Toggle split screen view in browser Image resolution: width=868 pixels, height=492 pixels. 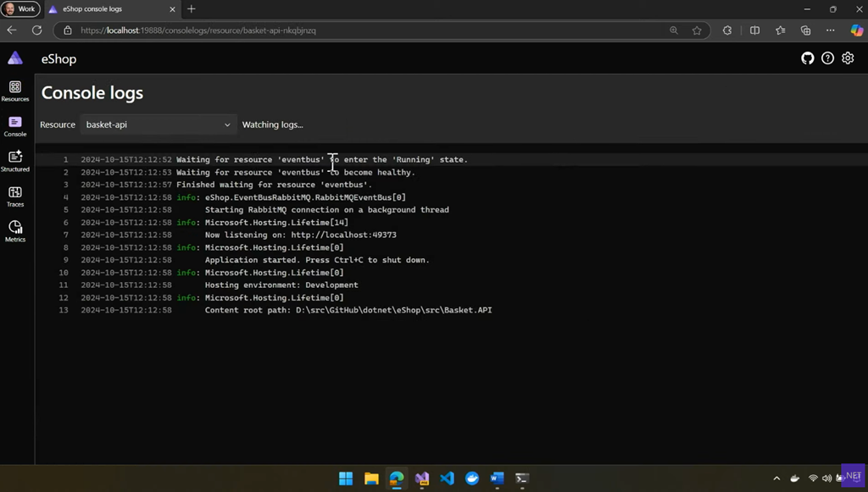(x=754, y=30)
